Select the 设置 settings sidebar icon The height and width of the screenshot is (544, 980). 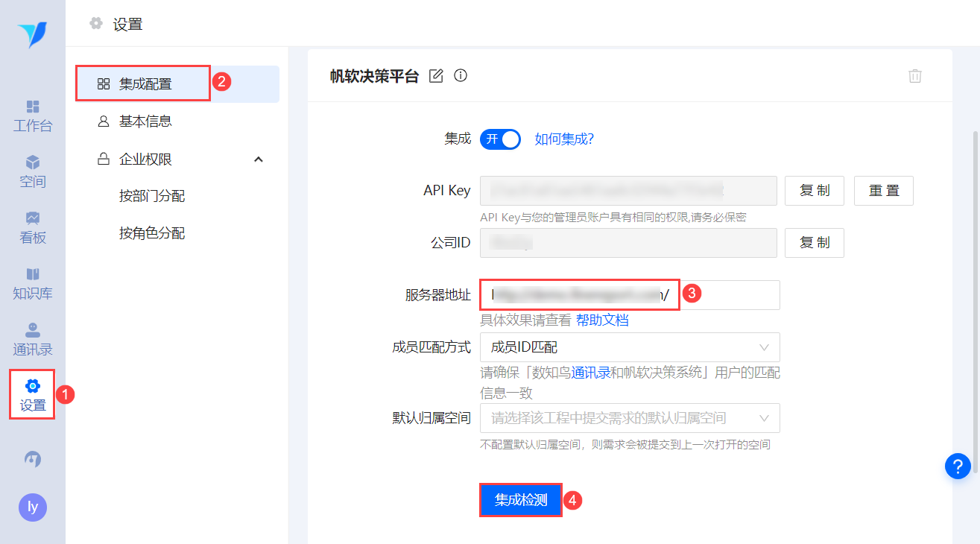[x=33, y=396]
